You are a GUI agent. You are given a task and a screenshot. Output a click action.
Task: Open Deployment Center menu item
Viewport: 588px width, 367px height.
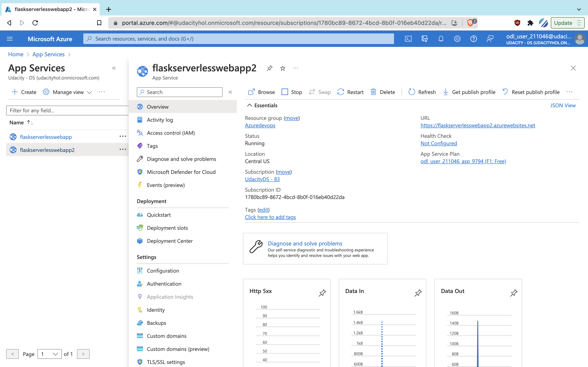click(x=170, y=241)
